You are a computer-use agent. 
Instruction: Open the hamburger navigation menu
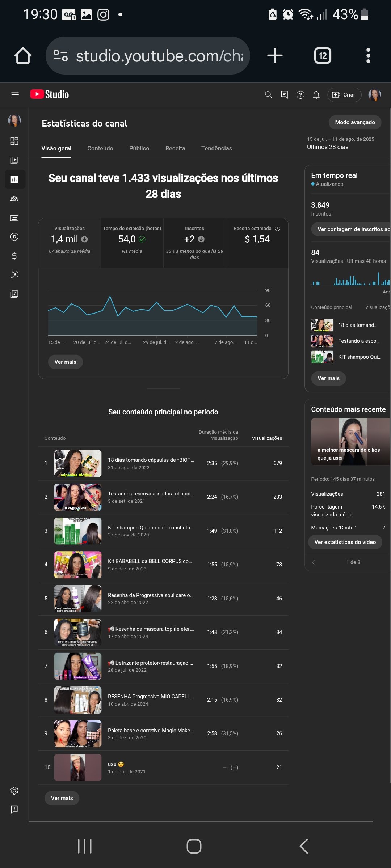15,95
